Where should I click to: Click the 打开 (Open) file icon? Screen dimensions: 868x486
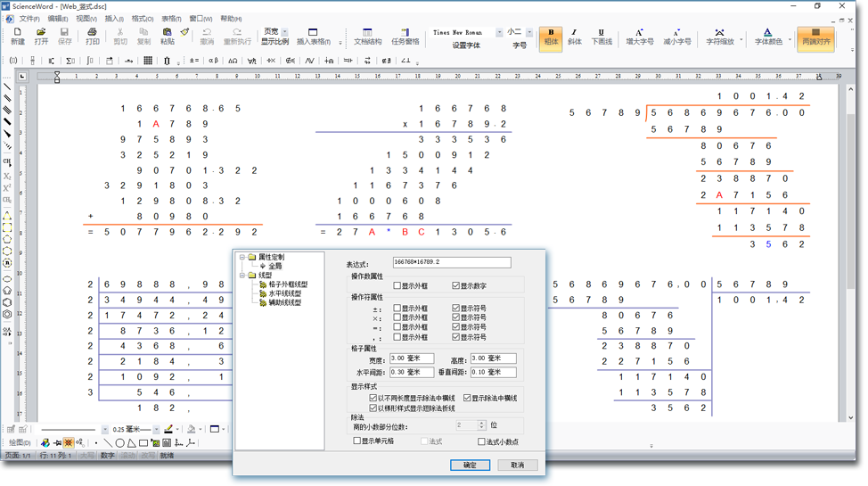click(x=41, y=37)
